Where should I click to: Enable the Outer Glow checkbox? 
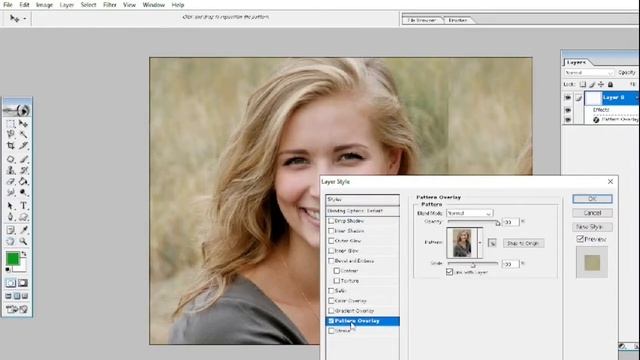331,241
